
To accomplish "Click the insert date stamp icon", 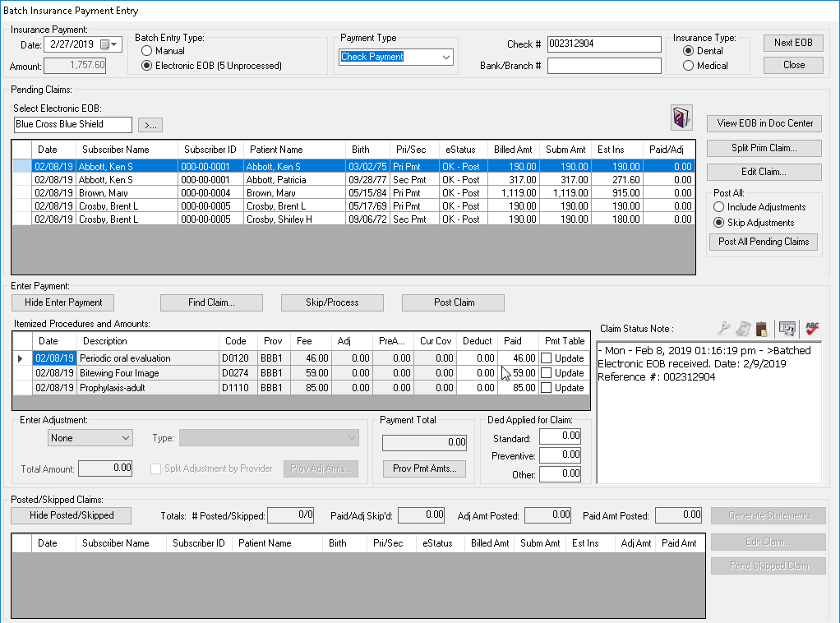I will pyautogui.click(x=787, y=329).
